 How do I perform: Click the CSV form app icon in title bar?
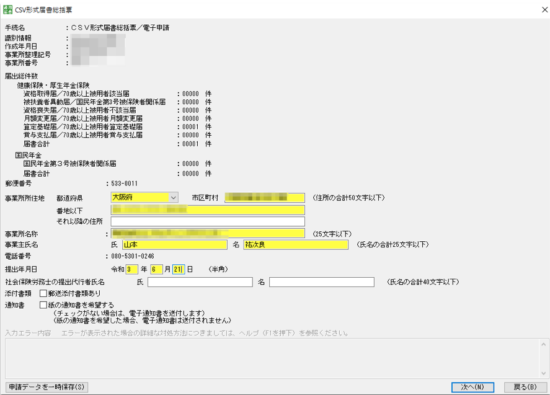pos(7,9)
